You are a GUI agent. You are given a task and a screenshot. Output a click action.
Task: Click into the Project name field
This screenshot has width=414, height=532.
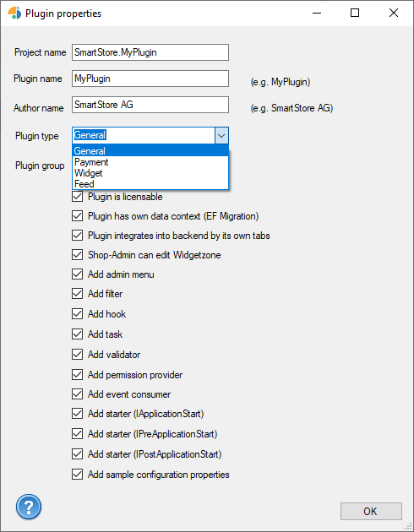tap(150, 52)
